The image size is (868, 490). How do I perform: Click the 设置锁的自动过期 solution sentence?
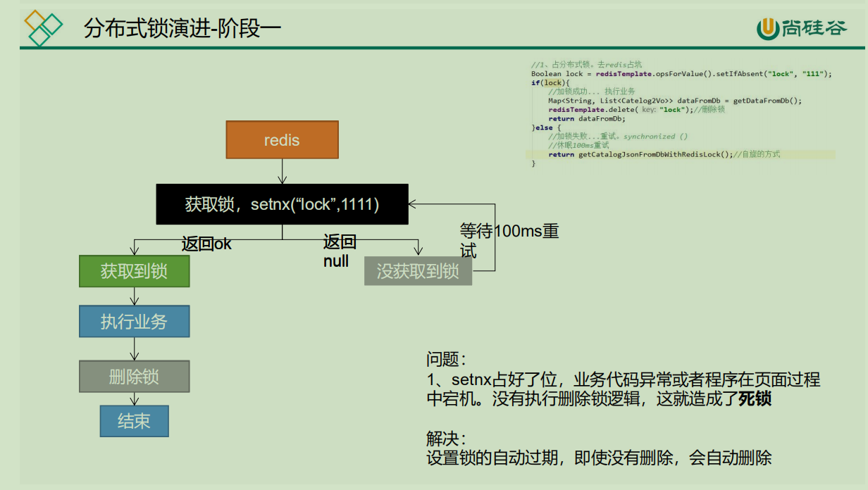(599, 458)
